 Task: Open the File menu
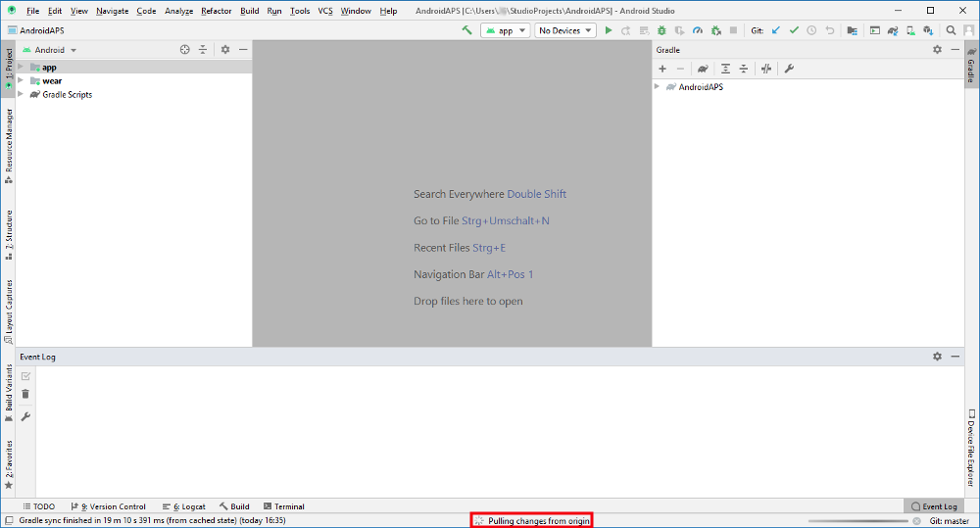coord(32,11)
